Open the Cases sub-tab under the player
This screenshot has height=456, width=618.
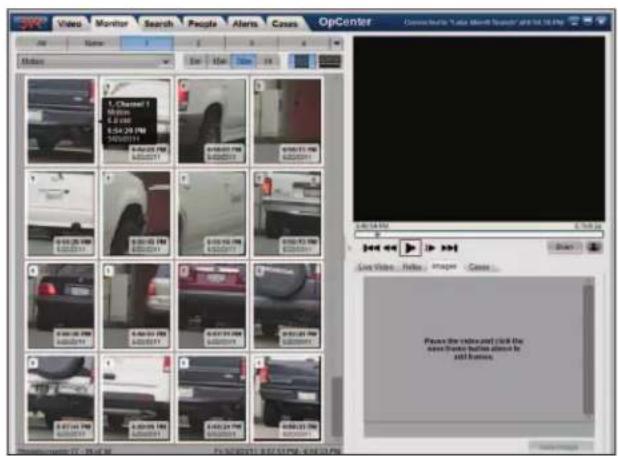pyautogui.click(x=479, y=267)
